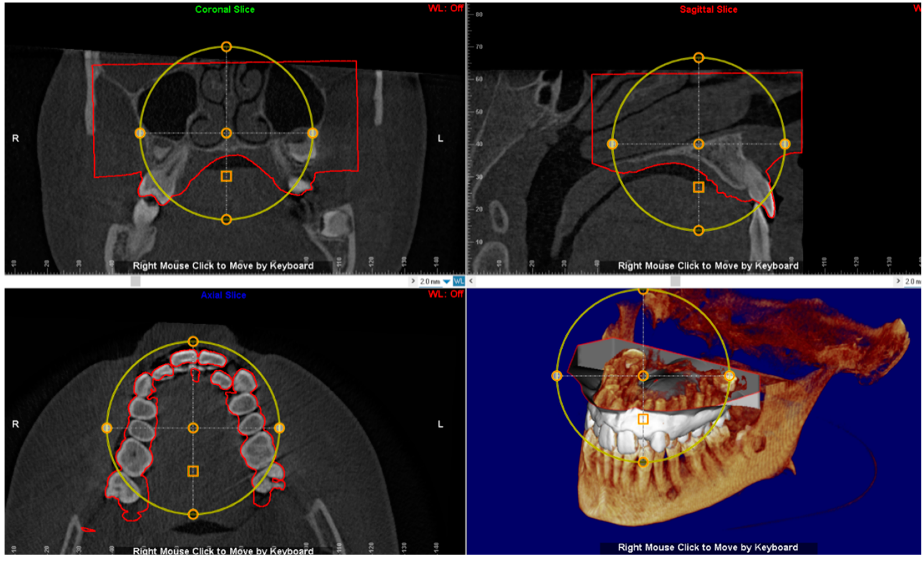This screenshot has height=561, width=924.
Task: Click coronal circle center handle
Action: coord(226,133)
